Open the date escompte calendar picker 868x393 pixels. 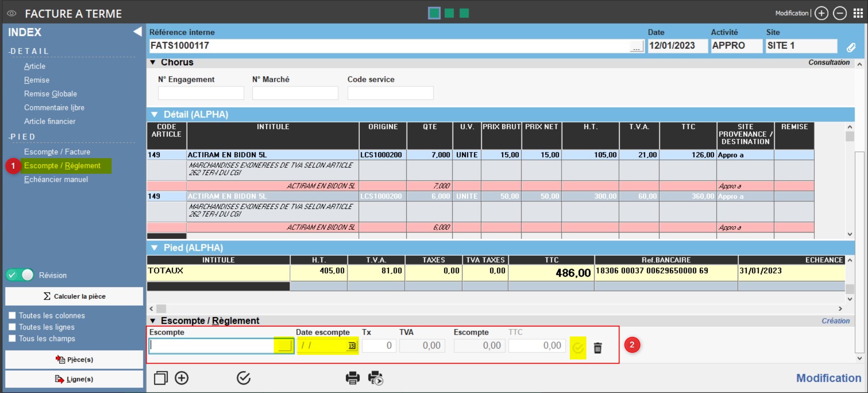coord(352,346)
